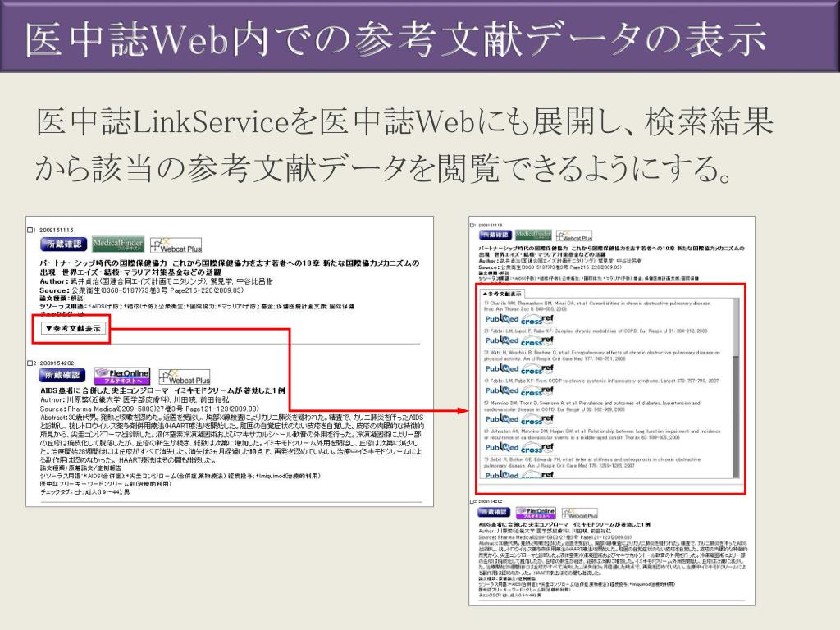840x630 pixels.
Task: Open 所蔵確認 for record 2, collapsed view
Action: [x=62, y=375]
